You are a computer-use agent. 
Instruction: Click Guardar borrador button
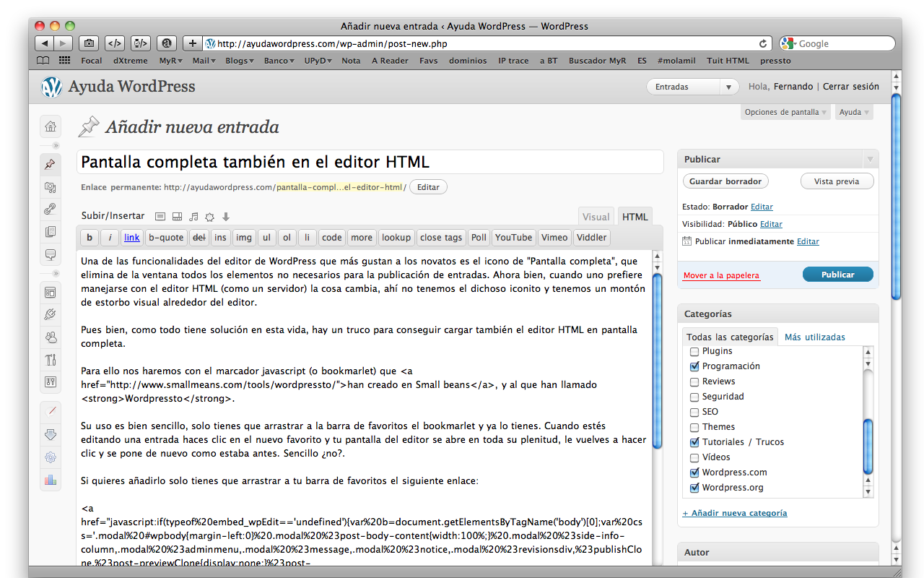tap(725, 181)
